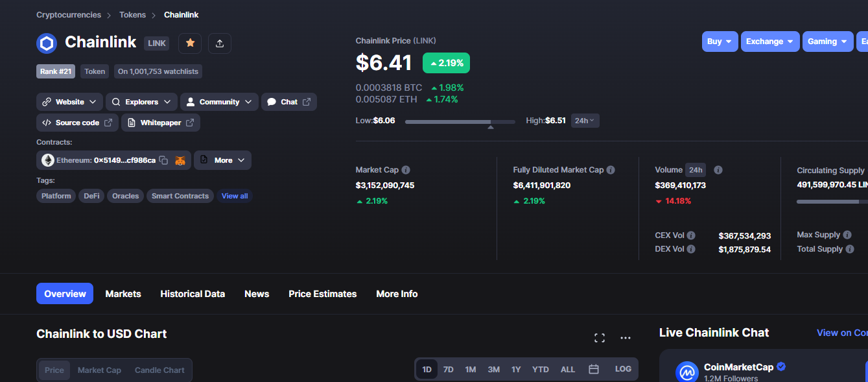Click the Total Supply info icon
Image resolution: width=868 pixels, height=382 pixels.
click(x=850, y=249)
